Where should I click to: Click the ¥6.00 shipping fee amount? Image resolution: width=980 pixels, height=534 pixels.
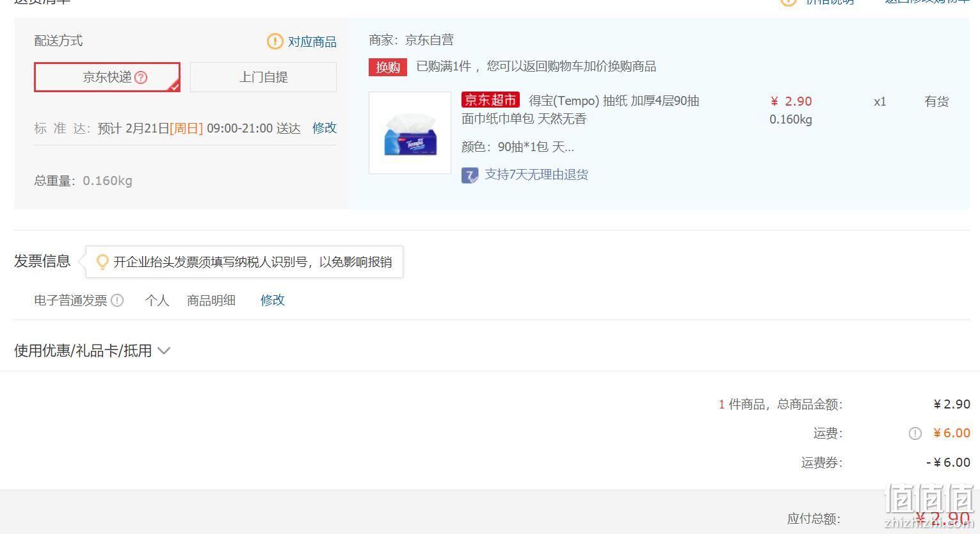[x=952, y=433]
